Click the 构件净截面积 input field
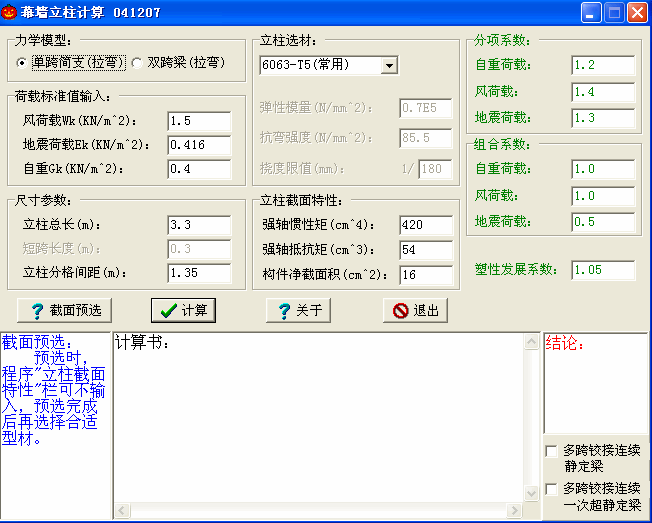The height and width of the screenshot is (523, 652). 426,275
